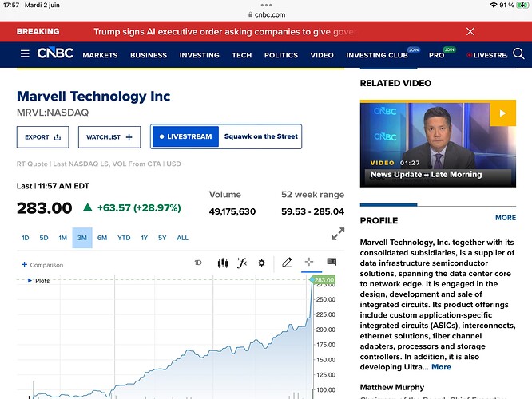Open the 1D interval dropdown

click(x=198, y=263)
